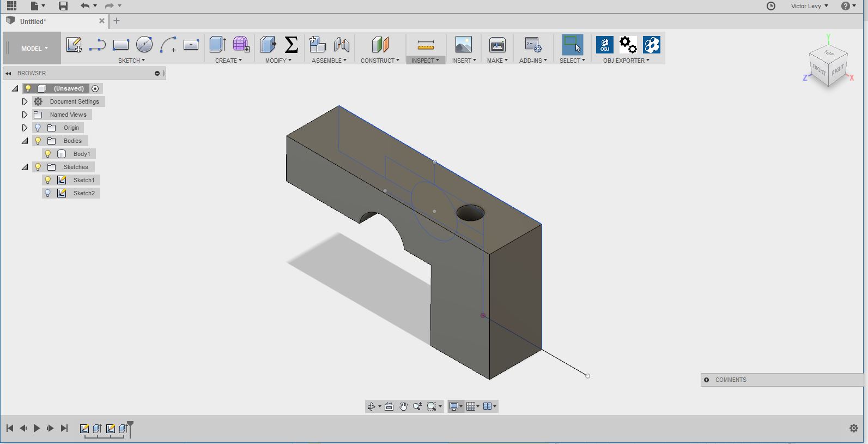Collapse the Sketches folder
The width and height of the screenshot is (868, 444).
coord(25,167)
